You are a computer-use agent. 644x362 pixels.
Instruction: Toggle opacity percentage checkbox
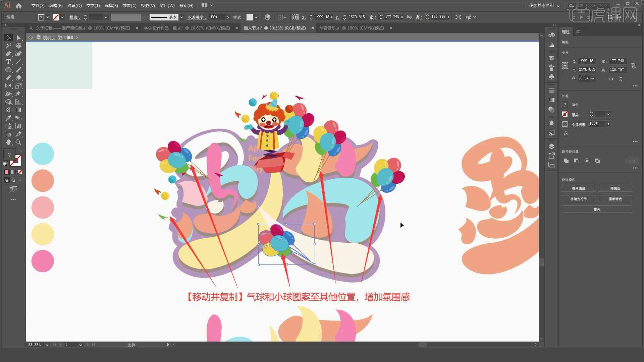click(x=565, y=123)
